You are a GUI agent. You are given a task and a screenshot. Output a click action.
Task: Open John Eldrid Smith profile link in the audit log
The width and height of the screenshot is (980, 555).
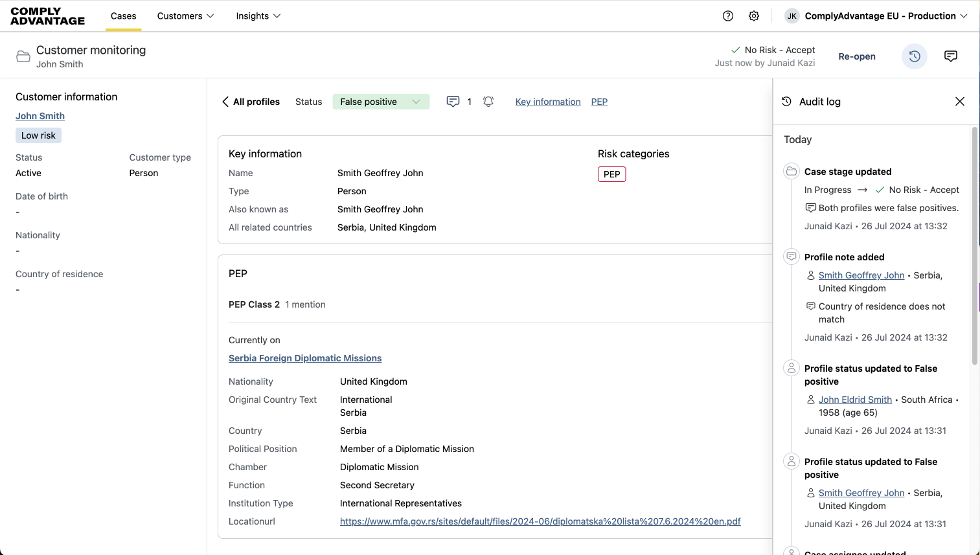pyautogui.click(x=855, y=400)
